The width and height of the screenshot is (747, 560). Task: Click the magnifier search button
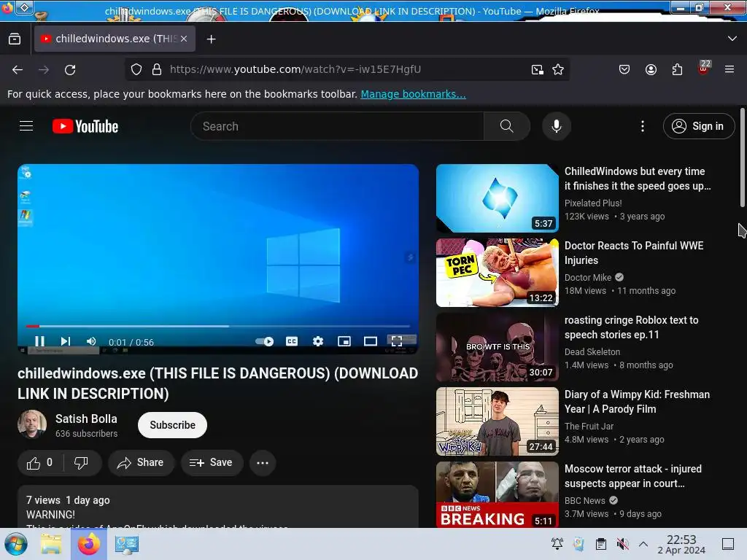(x=507, y=126)
